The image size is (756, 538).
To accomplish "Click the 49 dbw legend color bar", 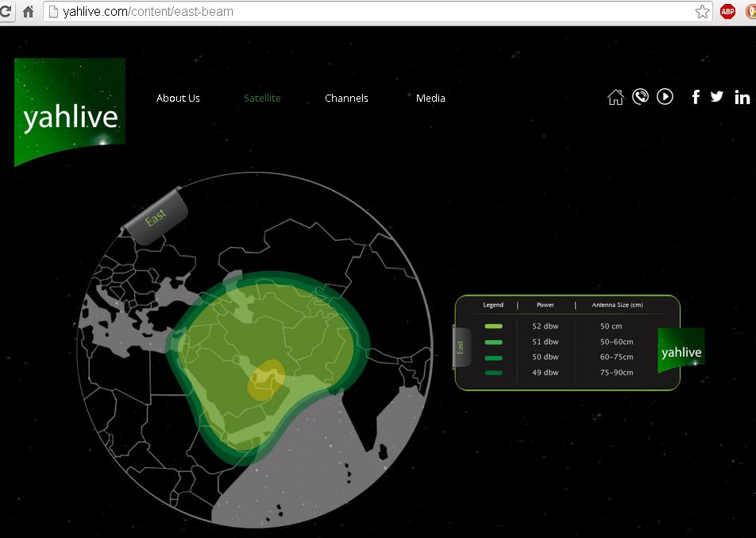I will [x=493, y=373].
